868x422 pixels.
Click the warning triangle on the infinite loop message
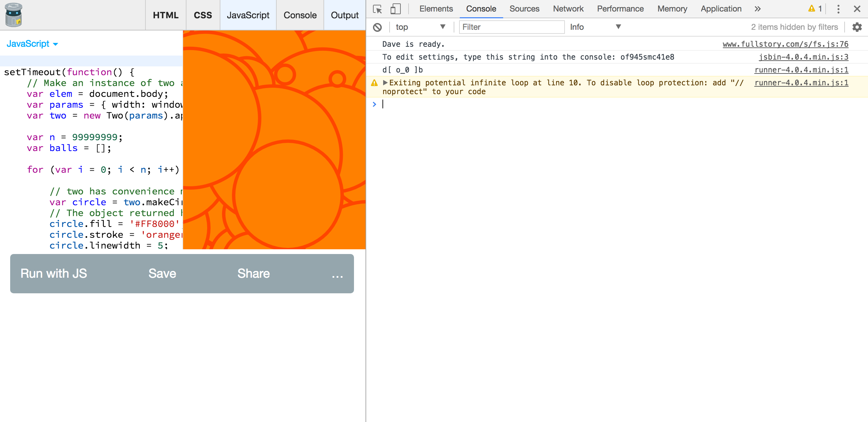point(374,83)
